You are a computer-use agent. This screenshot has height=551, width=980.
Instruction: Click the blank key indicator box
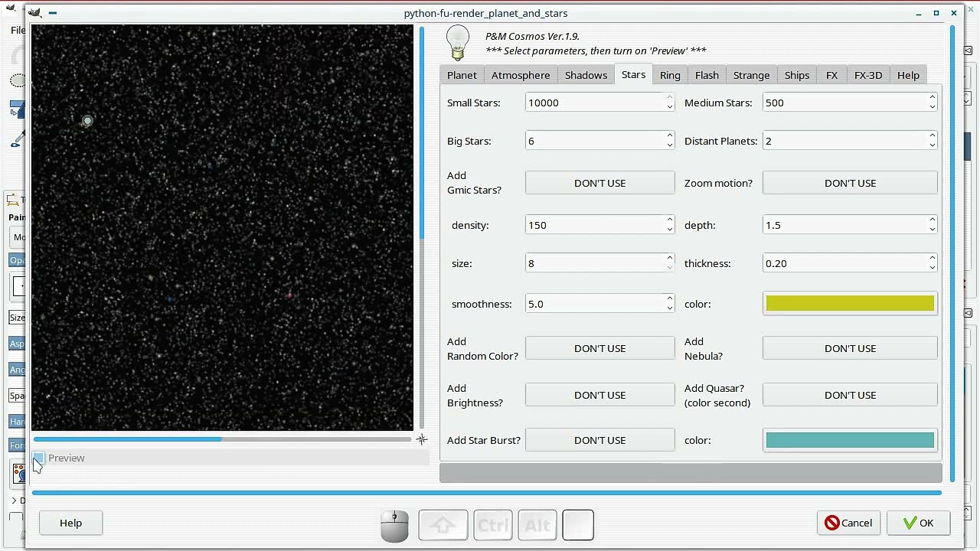point(578,525)
